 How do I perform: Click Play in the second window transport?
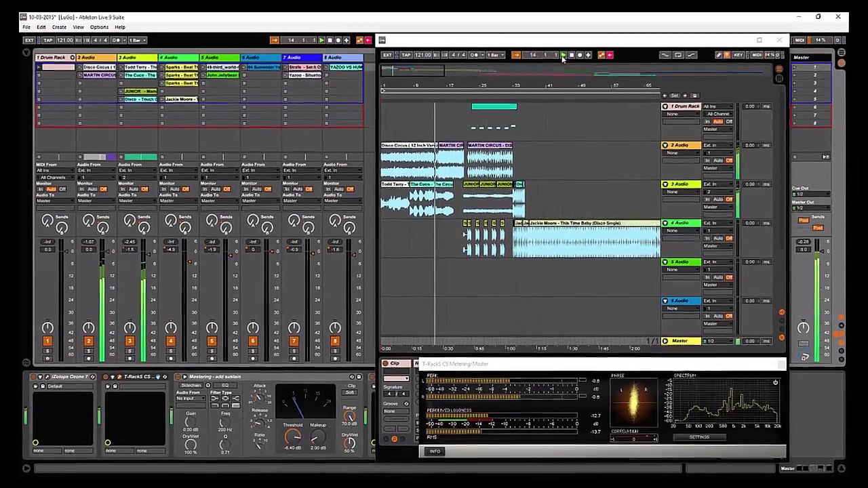click(564, 56)
